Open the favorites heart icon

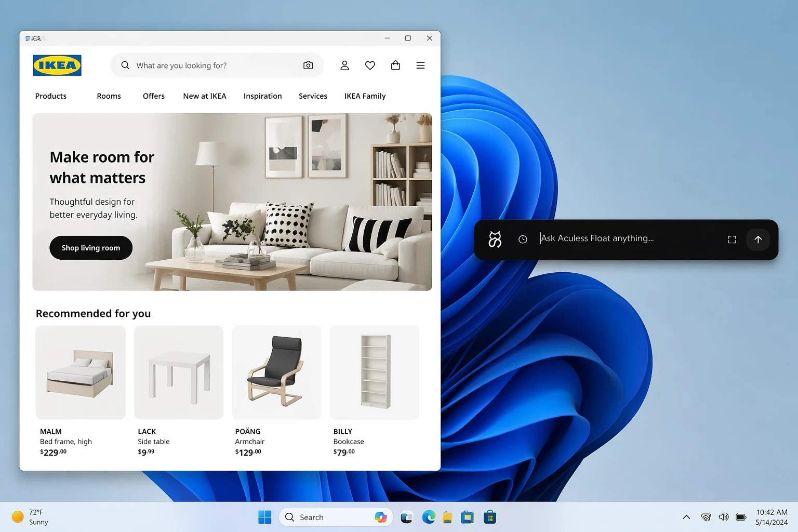click(x=370, y=65)
